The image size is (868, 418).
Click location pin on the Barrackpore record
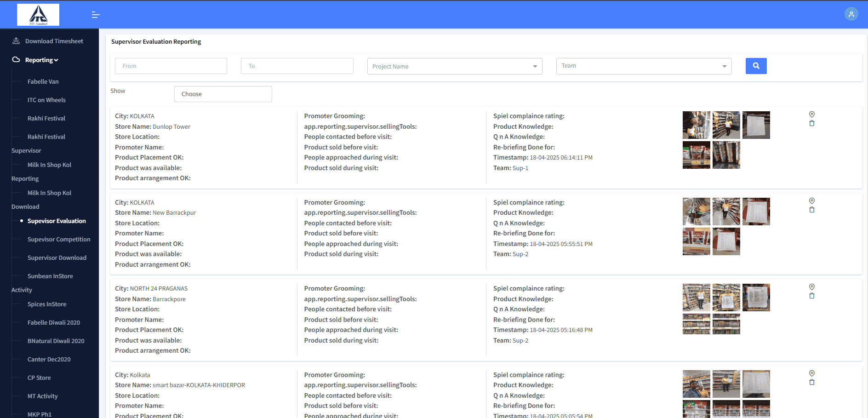[811, 287]
